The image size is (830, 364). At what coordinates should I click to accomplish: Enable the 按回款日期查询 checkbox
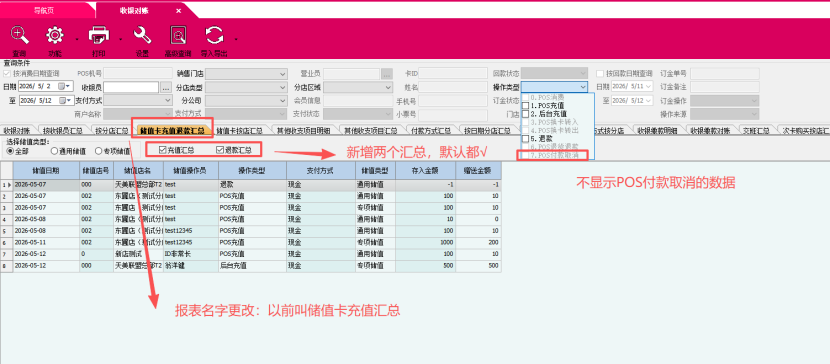(x=600, y=74)
